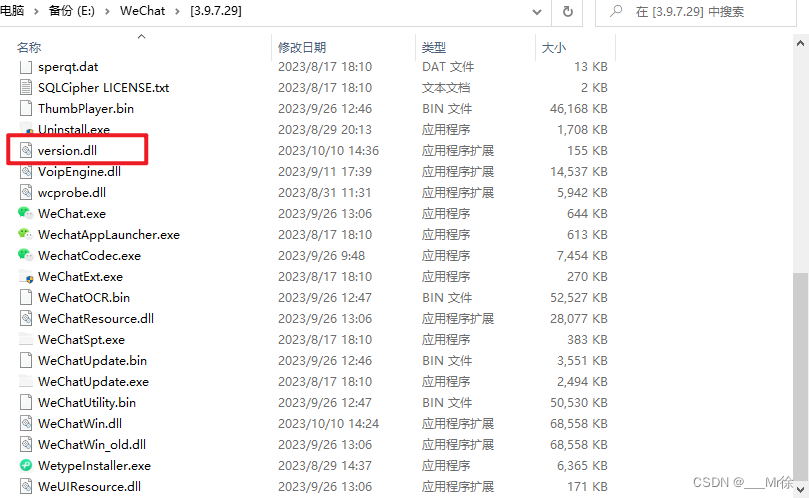Expand the chevron after 电脑 breadcrumb
Viewport: 809px width, 498px height.
tap(36, 11)
